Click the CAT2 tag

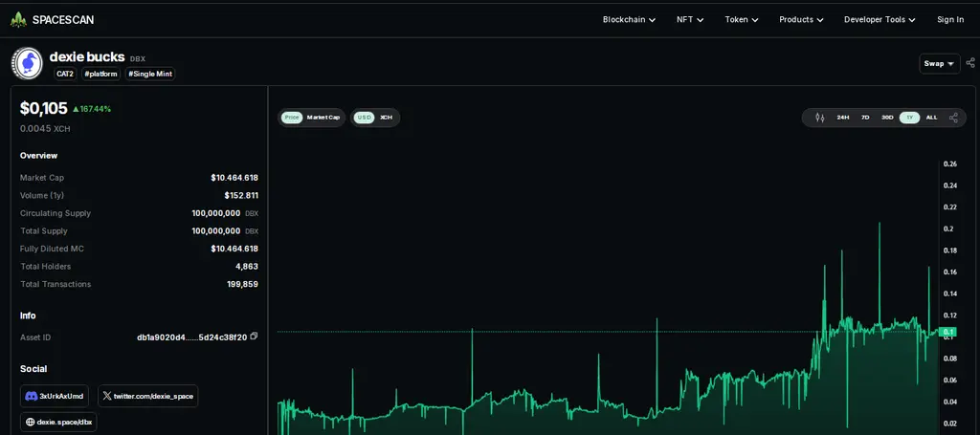[x=66, y=75]
